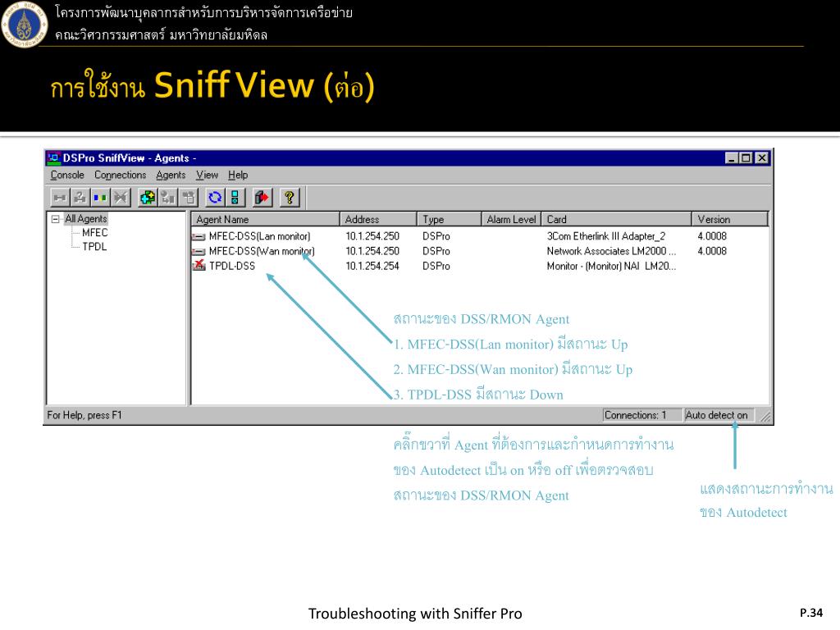Click the MFEC-DSS(Wan monitor) agent icon
Viewport: 840px width, 630px height.
[x=199, y=251]
